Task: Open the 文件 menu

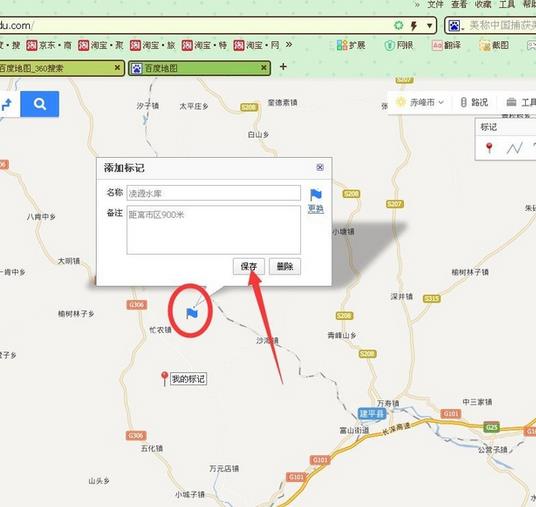Action: [435, 4]
